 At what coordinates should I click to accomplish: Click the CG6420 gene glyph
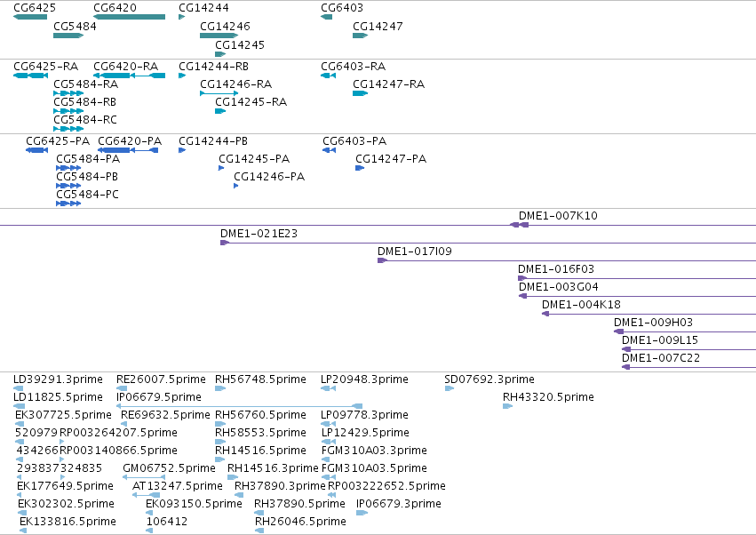(x=129, y=17)
